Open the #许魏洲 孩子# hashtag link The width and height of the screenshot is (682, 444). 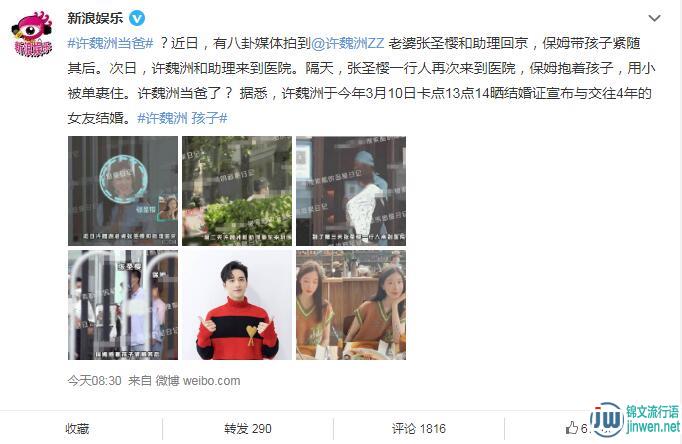(x=182, y=118)
